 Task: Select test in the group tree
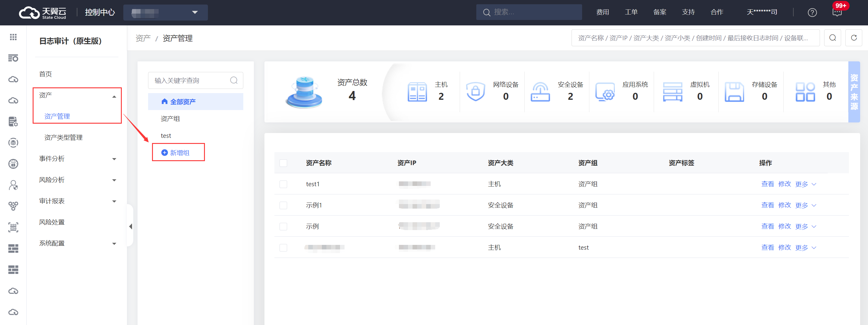pyautogui.click(x=166, y=135)
